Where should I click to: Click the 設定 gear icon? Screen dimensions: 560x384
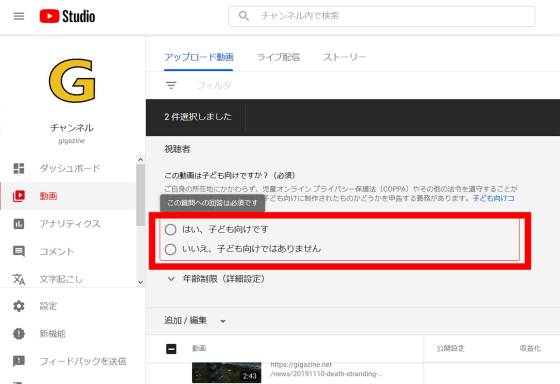pos(19,306)
